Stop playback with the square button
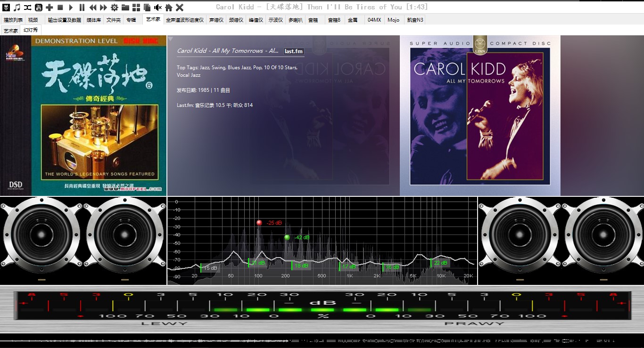644x348 pixels. pos(60,7)
